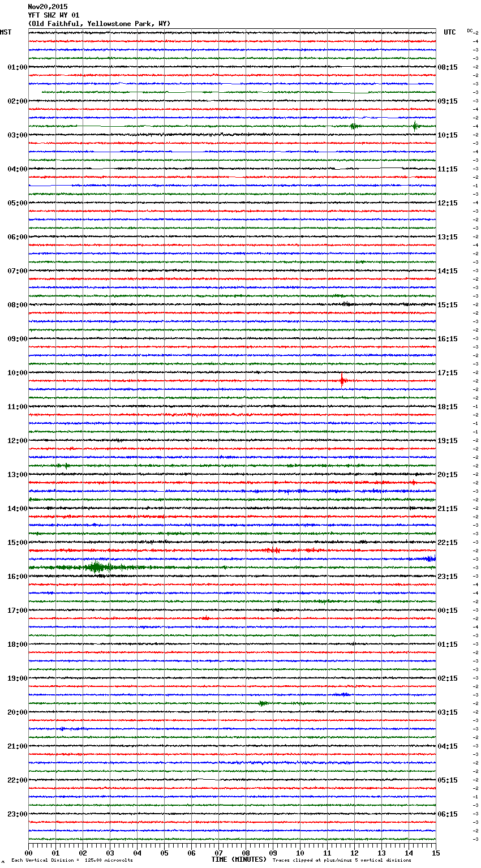Select the 03:00 MST time label
Viewport: 481px width, 868px height.
point(18,135)
